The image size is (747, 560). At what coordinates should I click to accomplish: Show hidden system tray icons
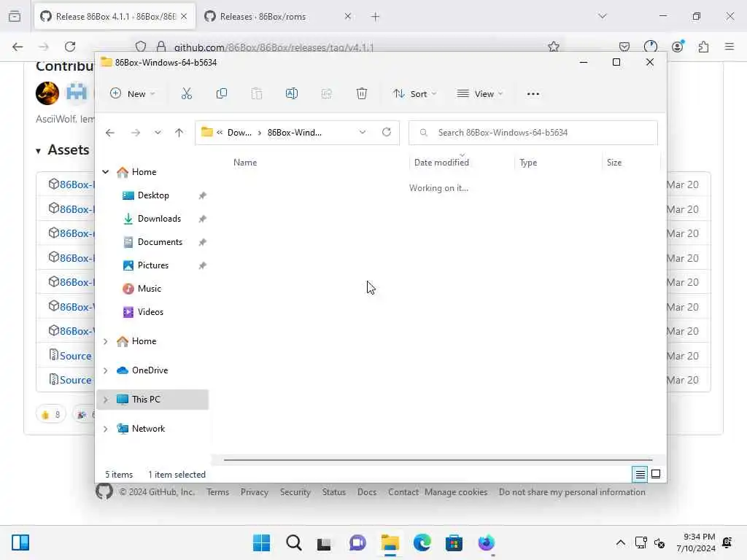(620, 542)
